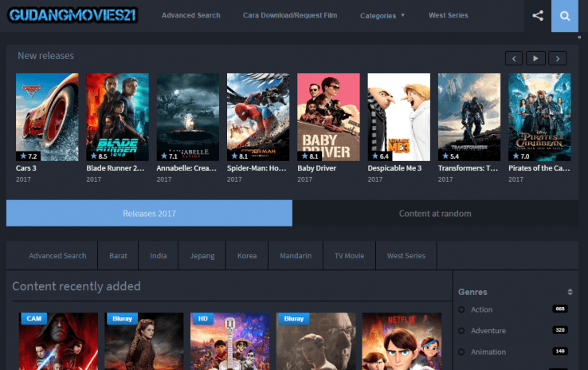Open the Annabelle: Creation poster
This screenshot has height=370, width=588.
(x=188, y=117)
